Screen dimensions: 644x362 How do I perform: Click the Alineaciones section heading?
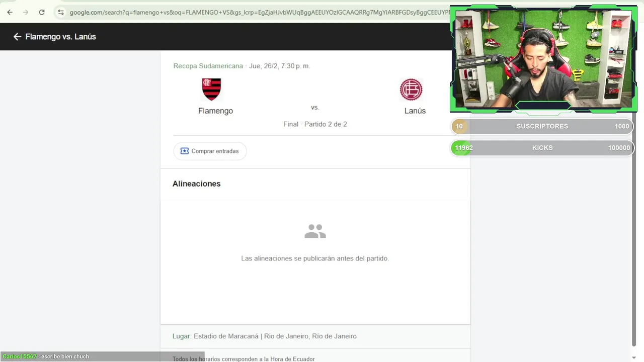[196, 184]
